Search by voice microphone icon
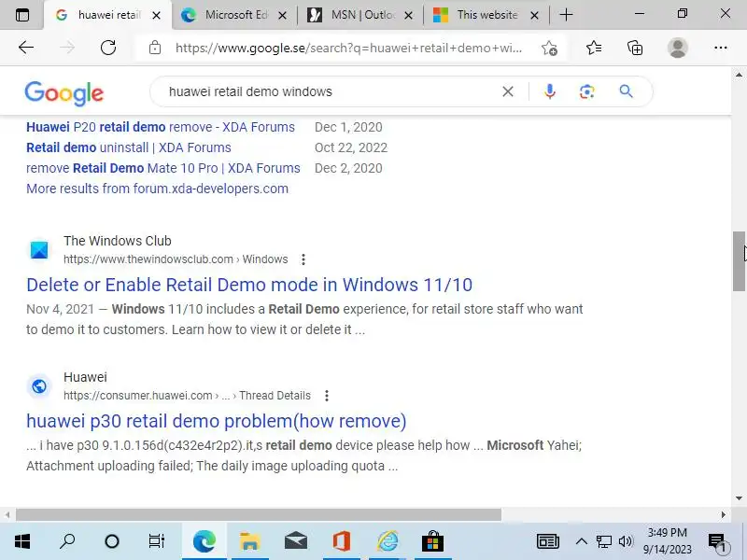Image resolution: width=747 pixels, height=560 pixels. (549, 91)
